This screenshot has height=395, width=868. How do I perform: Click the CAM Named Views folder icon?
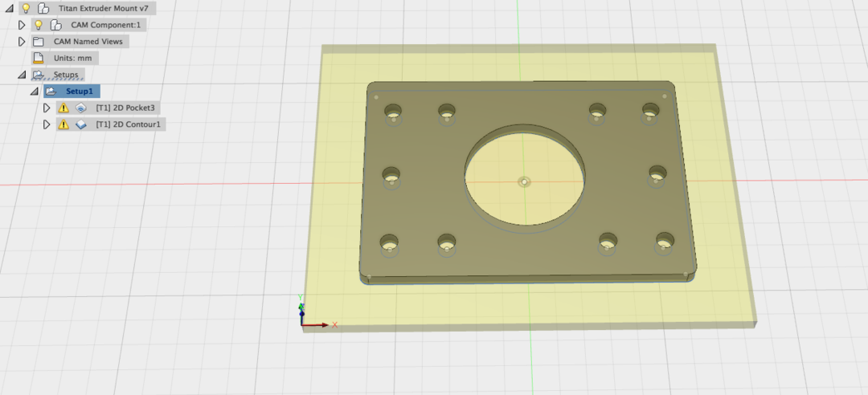[x=38, y=42]
